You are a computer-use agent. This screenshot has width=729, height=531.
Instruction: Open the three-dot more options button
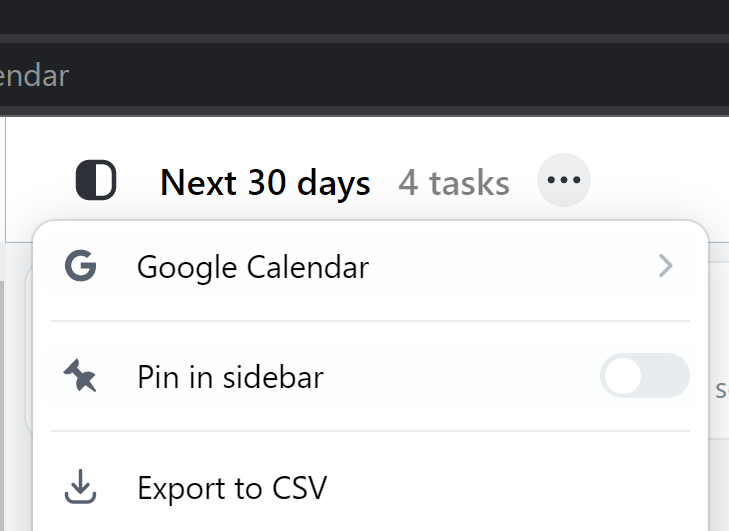[x=564, y=180]
